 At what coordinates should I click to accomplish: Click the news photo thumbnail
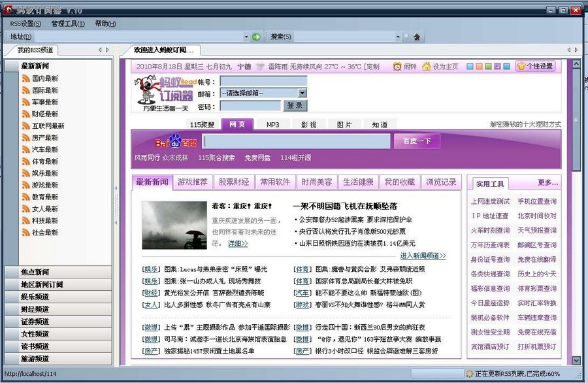tap(174, 225)
